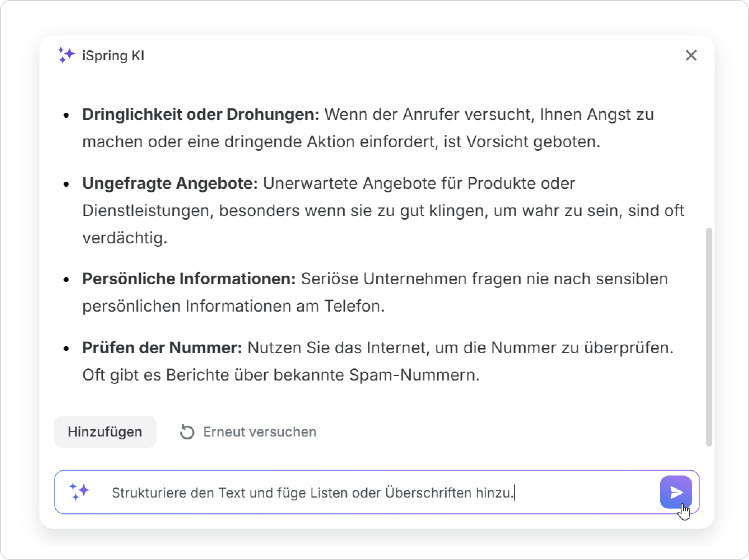Click the Ungefragte Angebote bold heading
The image size is (749, 560).
pos(170,183)
